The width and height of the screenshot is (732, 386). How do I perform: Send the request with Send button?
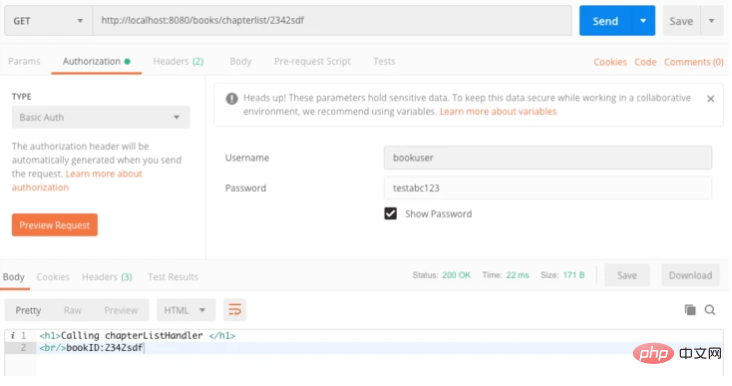pos(605,21)
